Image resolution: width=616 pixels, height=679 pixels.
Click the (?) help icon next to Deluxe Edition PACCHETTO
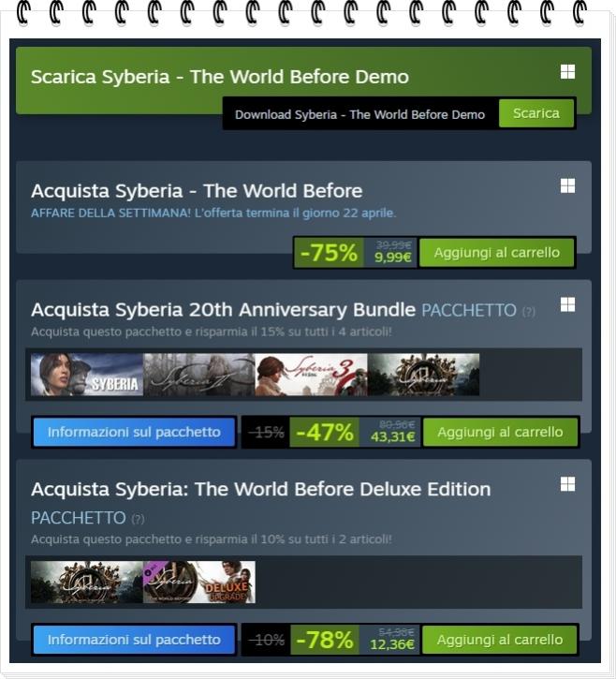(x=138, y=519)
